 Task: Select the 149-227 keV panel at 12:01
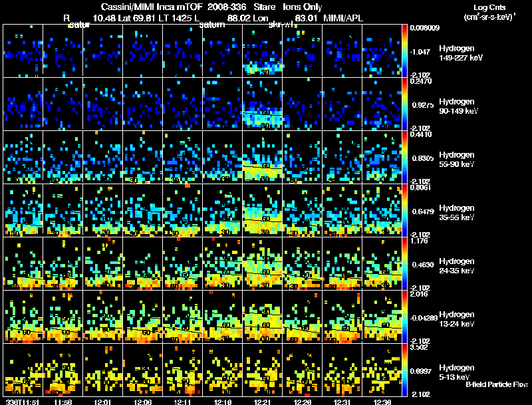click(x=102, y=51)
